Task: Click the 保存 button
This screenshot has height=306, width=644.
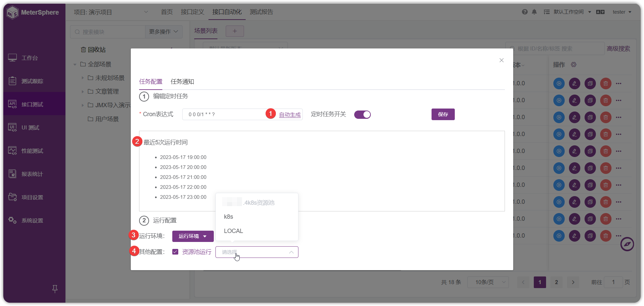Action: point(443,115)
